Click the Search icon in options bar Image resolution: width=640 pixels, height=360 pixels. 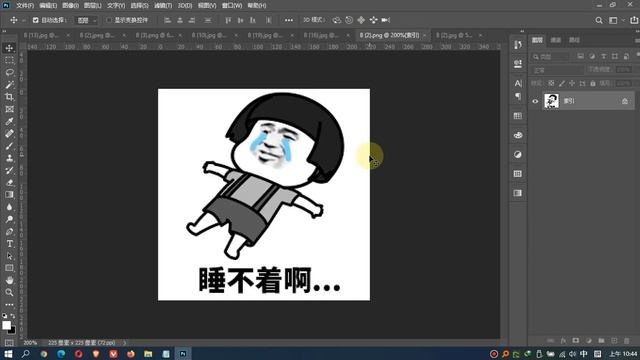599,20
